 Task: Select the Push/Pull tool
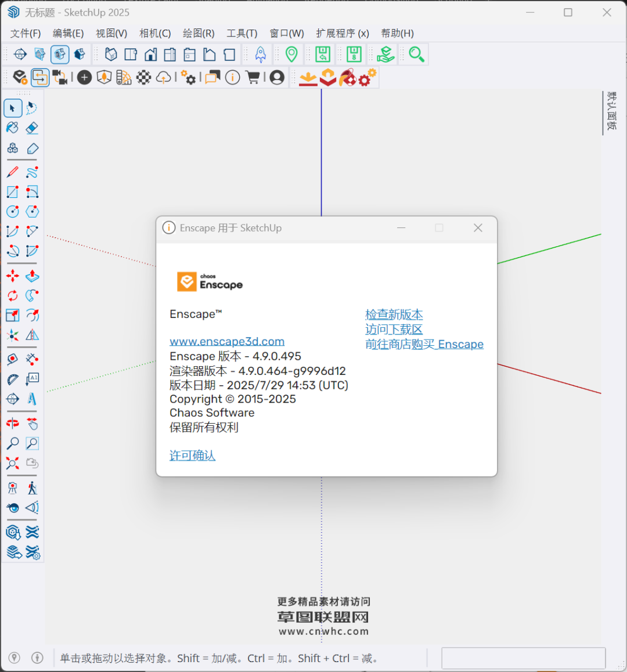(32, 276)
